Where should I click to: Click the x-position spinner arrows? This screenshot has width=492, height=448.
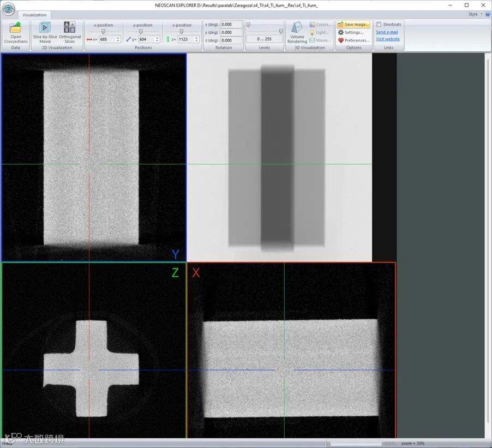118,39
